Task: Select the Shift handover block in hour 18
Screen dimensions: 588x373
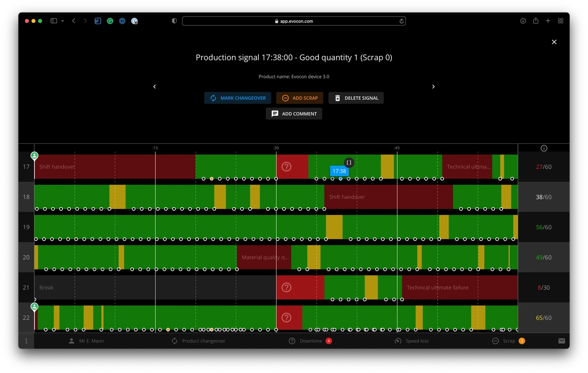Action: 388,197
